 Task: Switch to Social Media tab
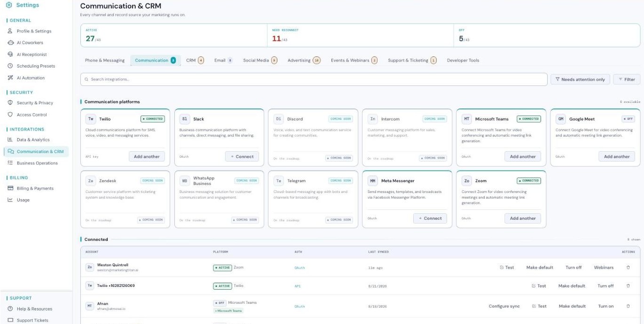click(260, 60)
